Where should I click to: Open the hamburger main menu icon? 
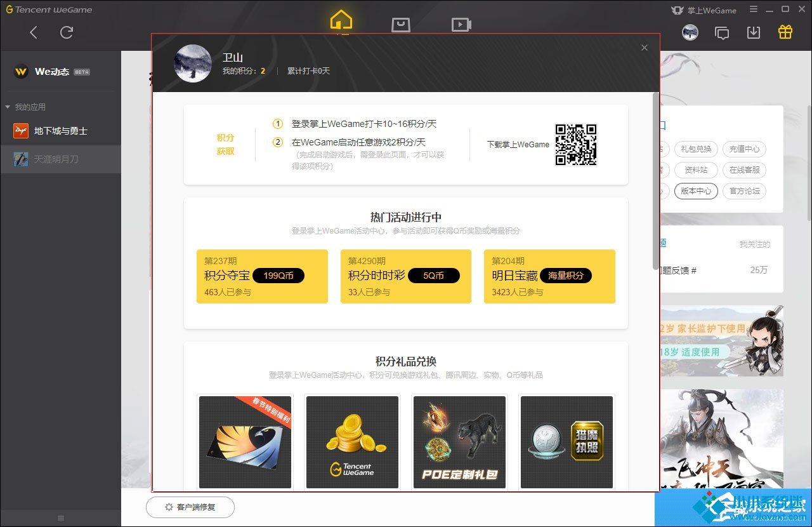pyautogui.click(x=754, y=10)
